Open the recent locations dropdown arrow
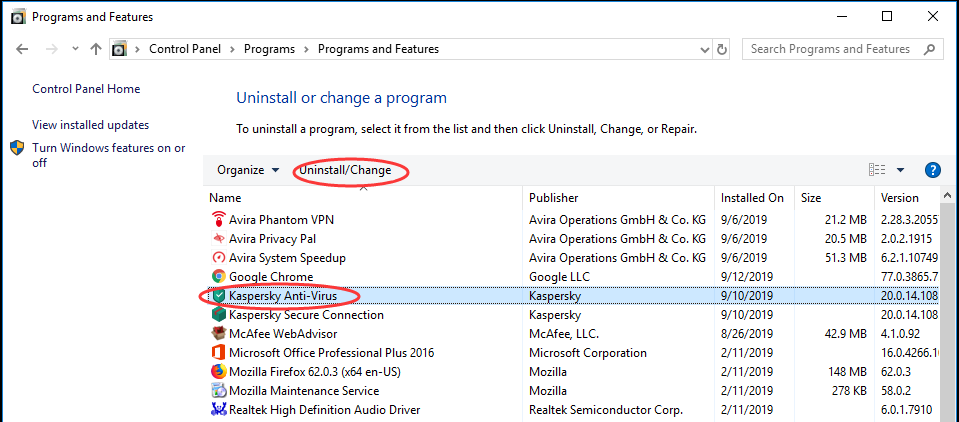Screen dimensions: 959x422 point(75,49)
